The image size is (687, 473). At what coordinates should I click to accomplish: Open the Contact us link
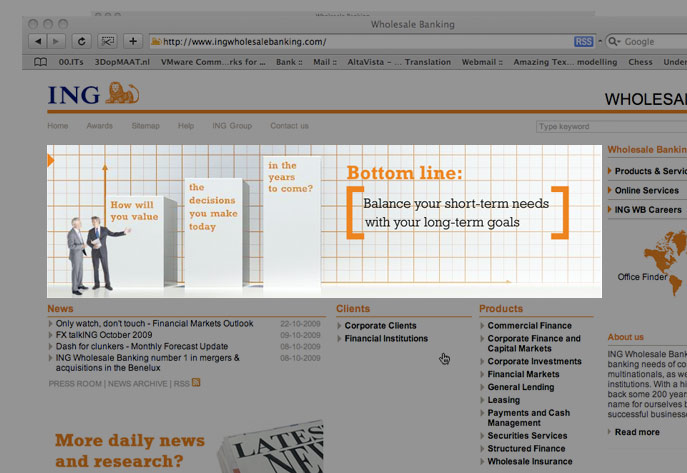pos(289,126)
